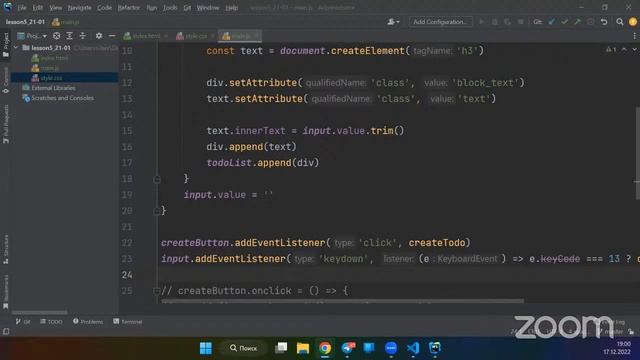Open index.html in the project tree
Viewport: 640px width, 360px height.
54,58
